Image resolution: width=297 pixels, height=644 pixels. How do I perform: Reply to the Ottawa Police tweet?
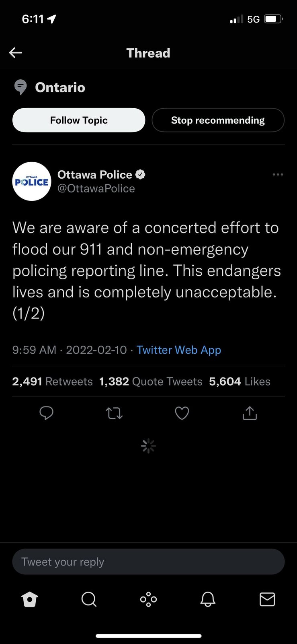pyautogui.click(x=47, y=413)
